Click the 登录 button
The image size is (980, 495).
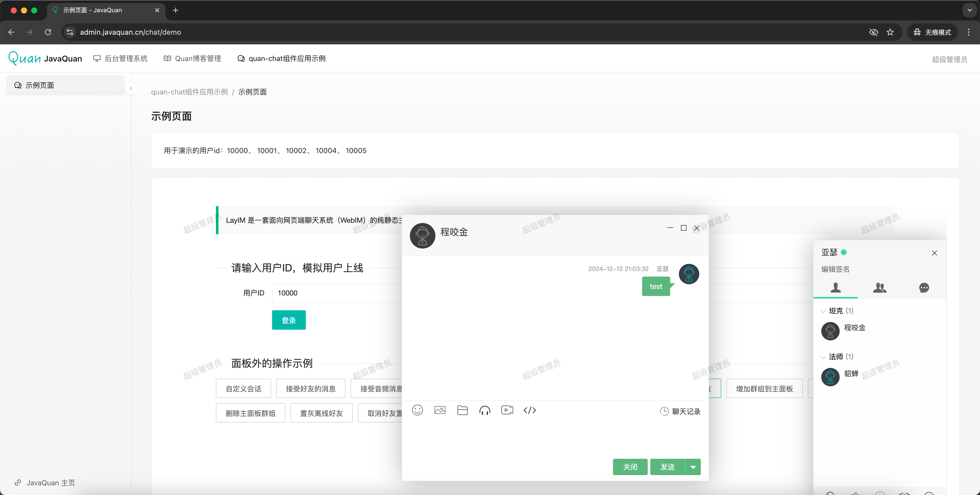pos(288,320)
